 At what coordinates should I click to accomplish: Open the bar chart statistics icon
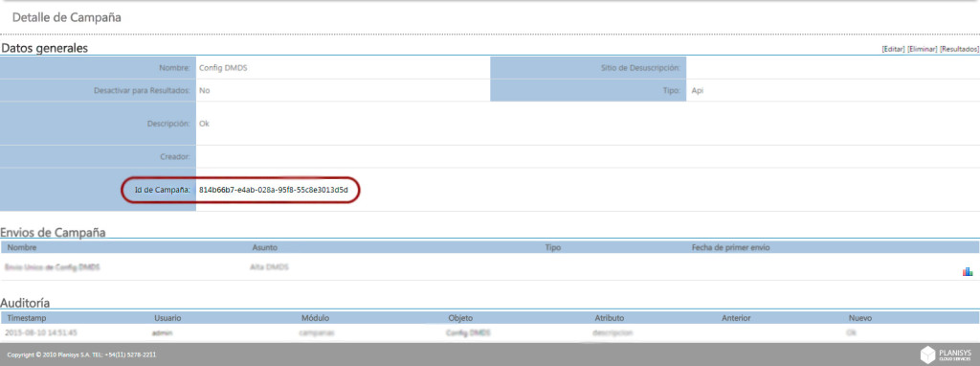click(968, 271)
